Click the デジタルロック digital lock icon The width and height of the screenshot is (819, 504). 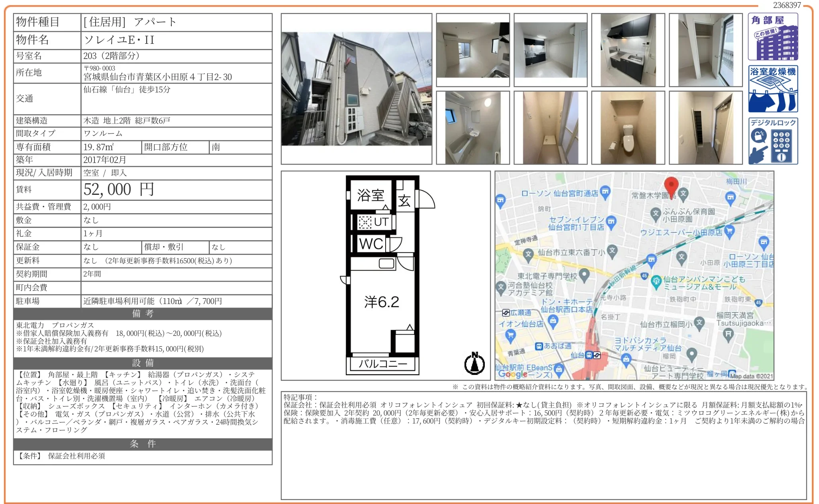pyautogui.click(x=772, y=141)
